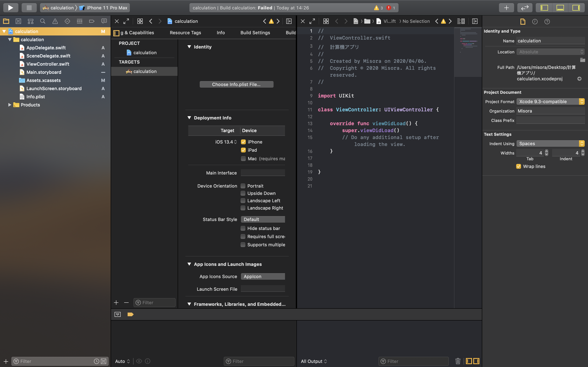Enable Portrait device orientation

point(243,186)
